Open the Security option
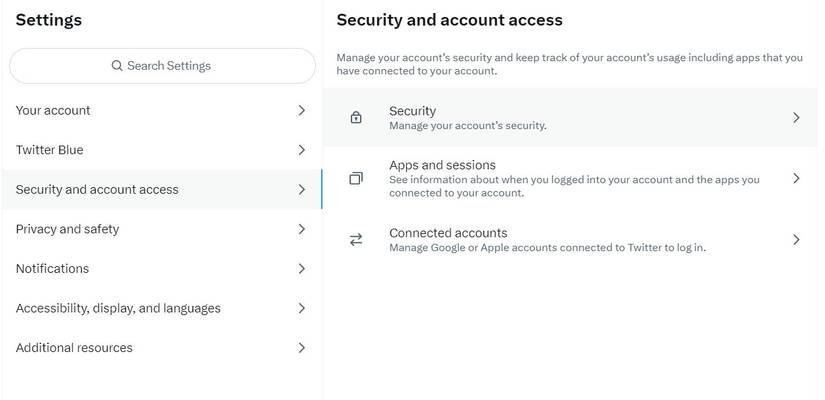This screenshot has width=825, height=400. point(570,117)
